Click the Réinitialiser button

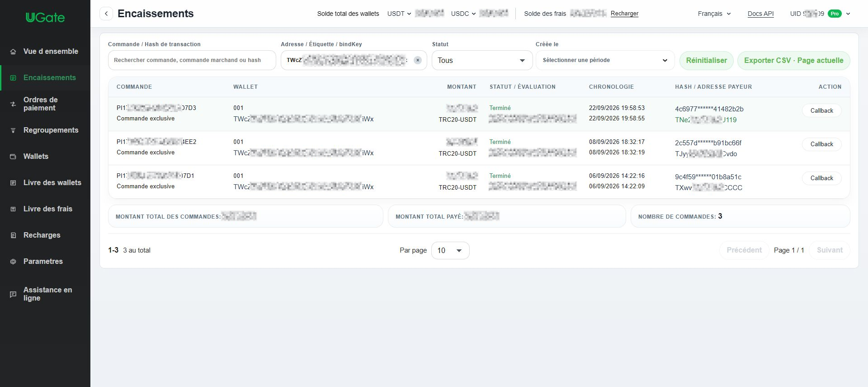tap(706, 60)
